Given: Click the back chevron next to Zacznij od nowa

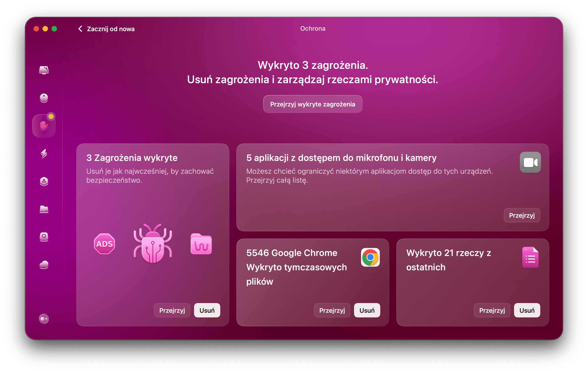Looking at the screenshot, I should tap(81, 28).
